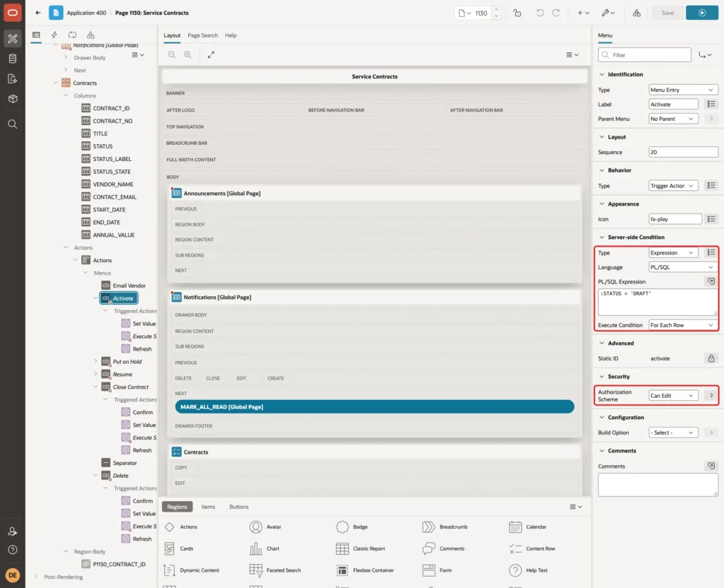Image resolution: width=724 pixels, height=588 pixels.
Task: Click the back arrow to application
Action: pos(38,13)
